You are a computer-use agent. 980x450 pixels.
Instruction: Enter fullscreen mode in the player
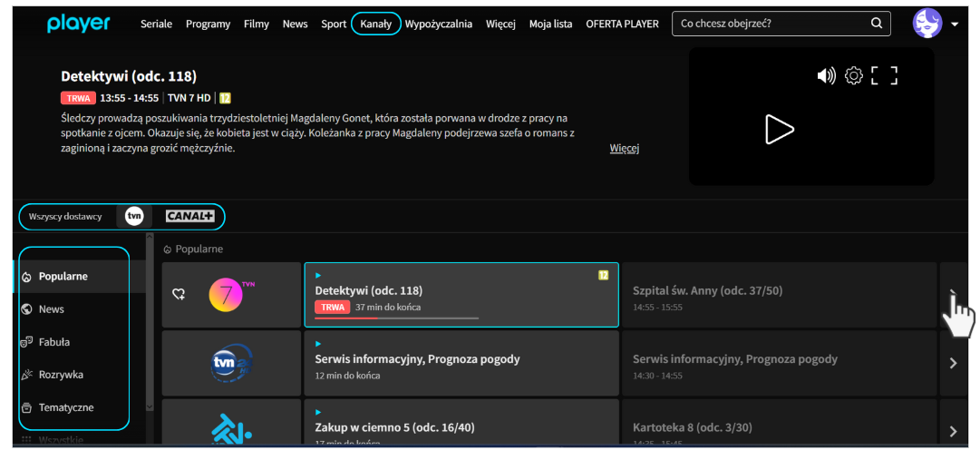[x=884, y=76]
